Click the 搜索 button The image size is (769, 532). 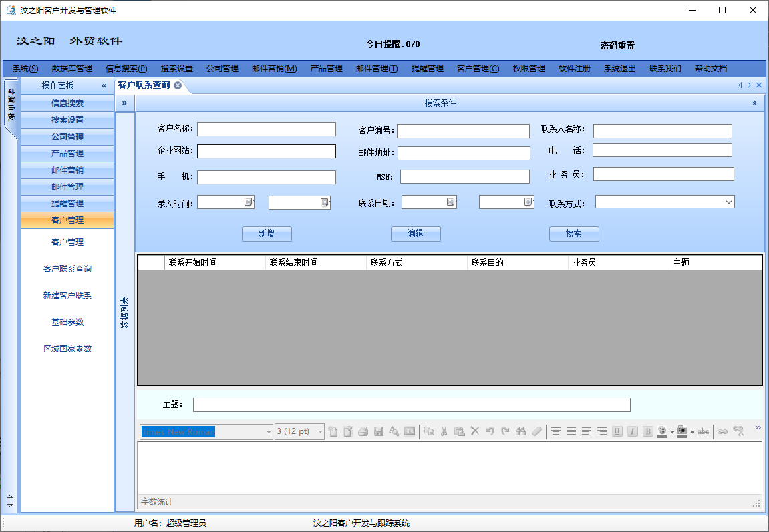(573, 234)
